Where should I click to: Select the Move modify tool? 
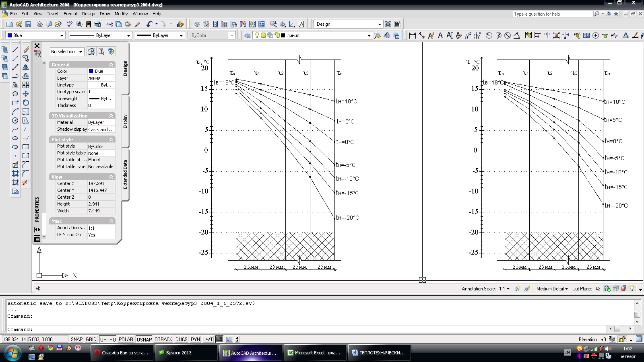click(26, 94)
